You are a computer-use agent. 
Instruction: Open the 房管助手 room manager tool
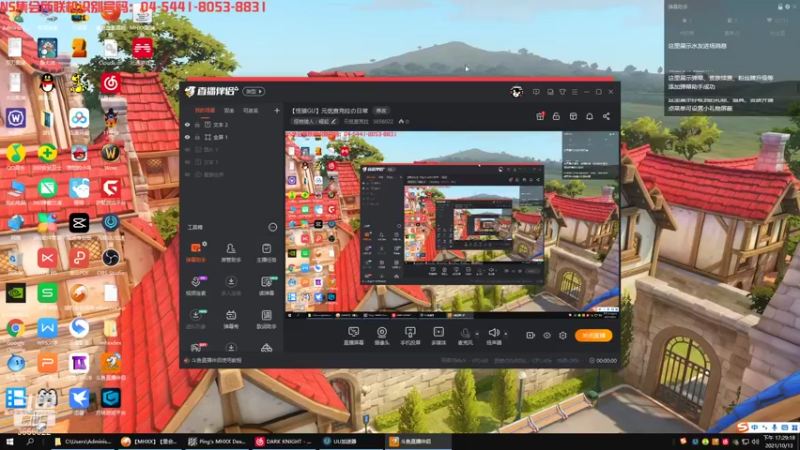[x=231, y=252]
